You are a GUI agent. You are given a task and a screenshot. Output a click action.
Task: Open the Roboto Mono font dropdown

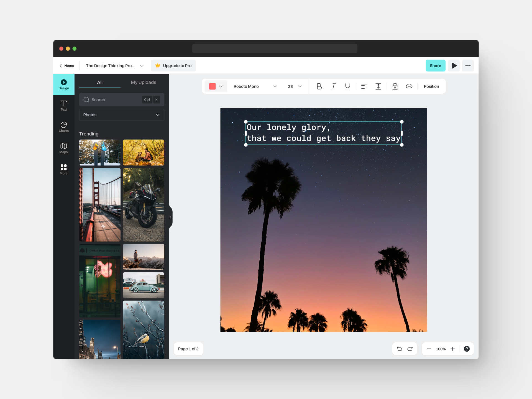(255, 86)
